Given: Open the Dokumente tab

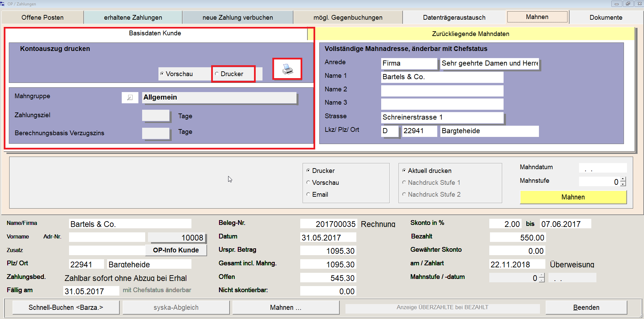Looking at the screenshot, I should point(606,17).
